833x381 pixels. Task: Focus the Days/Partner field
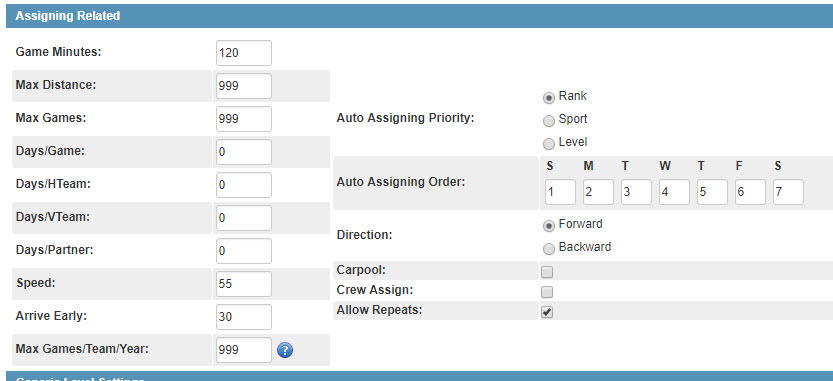click(x=244, y=251)
